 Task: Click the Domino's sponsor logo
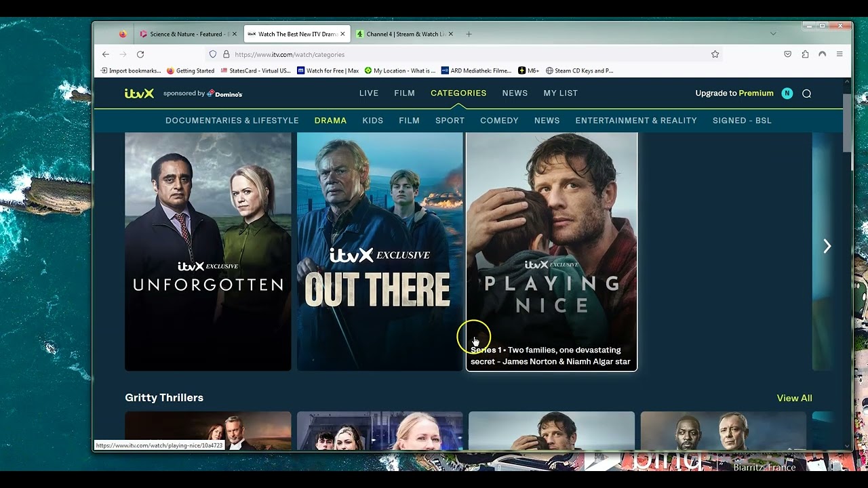pos(224,94)
